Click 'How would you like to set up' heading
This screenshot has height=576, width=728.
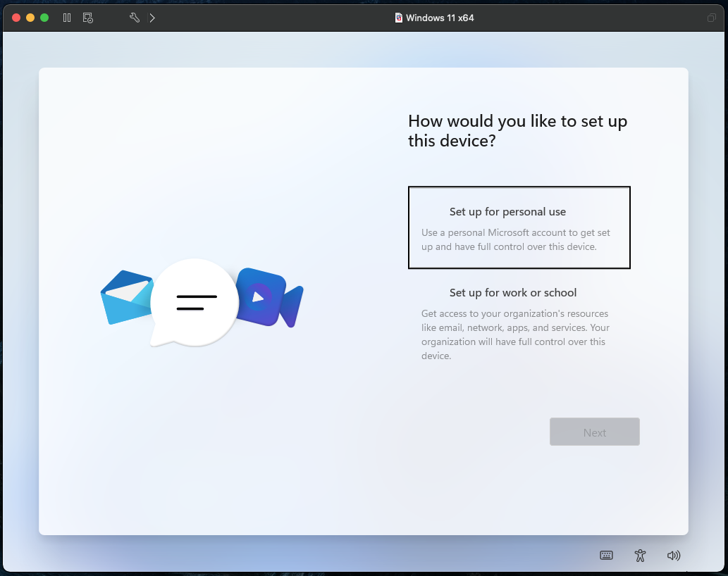point(517,131)
